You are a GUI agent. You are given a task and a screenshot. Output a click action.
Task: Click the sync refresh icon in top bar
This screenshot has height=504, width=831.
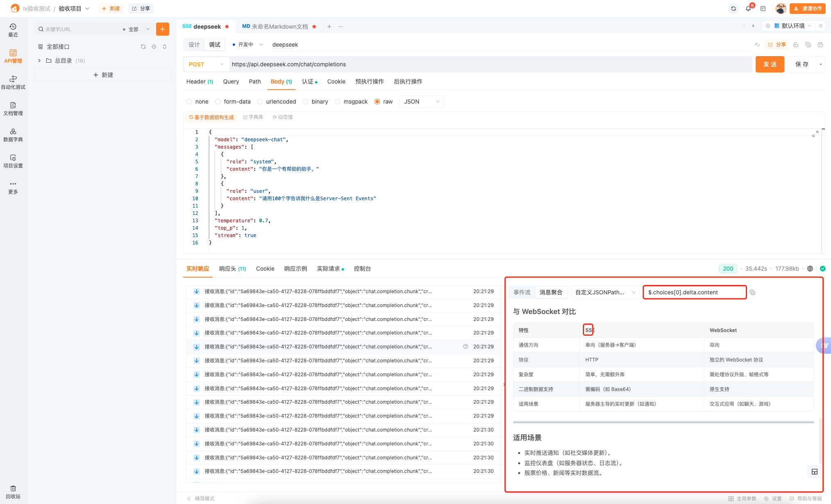[734, 8]
